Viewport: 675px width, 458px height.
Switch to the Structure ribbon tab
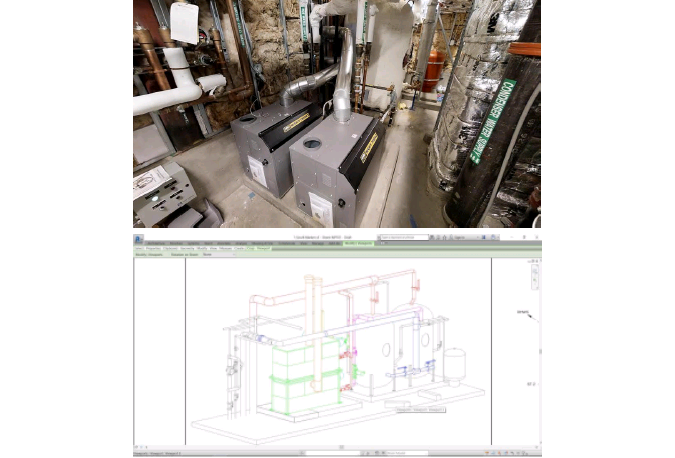[176, 243]
